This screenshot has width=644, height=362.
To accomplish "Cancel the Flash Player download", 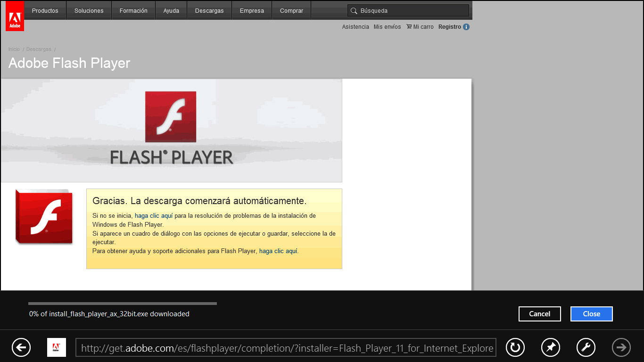I will (539, 314).
